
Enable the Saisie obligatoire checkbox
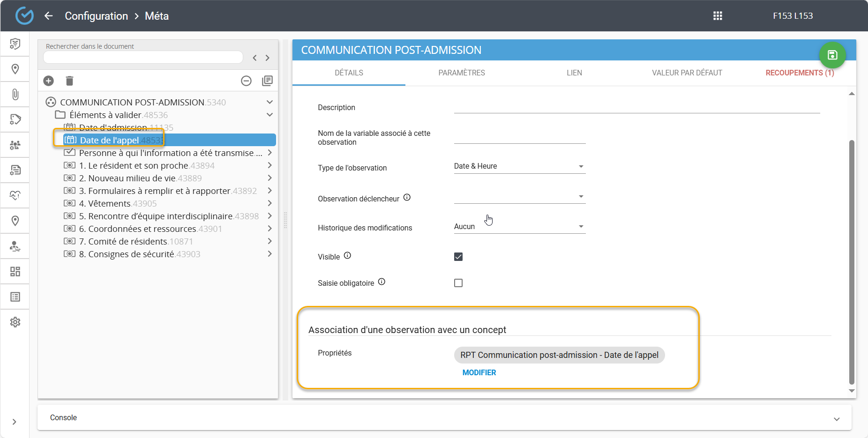(458, 283)
